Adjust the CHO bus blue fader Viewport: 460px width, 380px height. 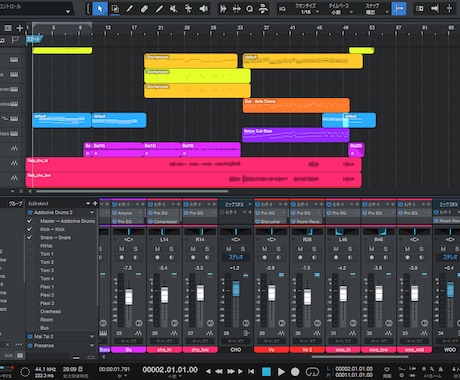pos(236,289)
